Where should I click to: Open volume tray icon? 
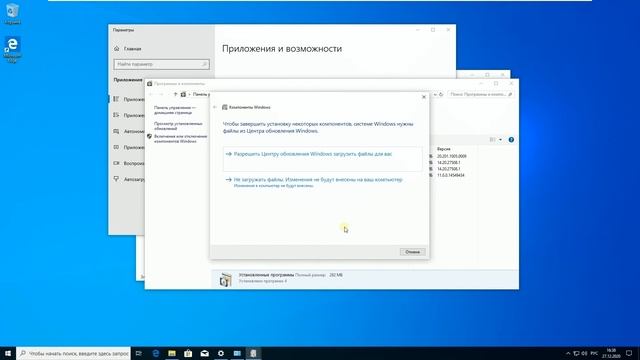pyautogui.click(x=584, y=353)
